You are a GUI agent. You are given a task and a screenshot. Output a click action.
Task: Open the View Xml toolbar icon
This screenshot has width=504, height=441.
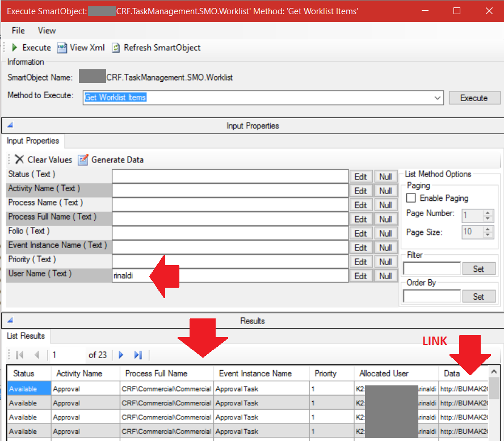62,48
